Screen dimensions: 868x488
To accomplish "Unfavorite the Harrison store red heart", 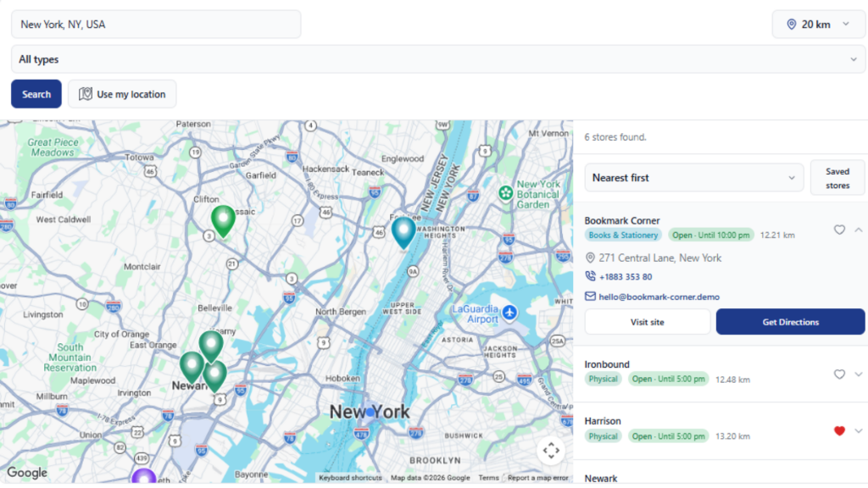I will pos(839,430).
